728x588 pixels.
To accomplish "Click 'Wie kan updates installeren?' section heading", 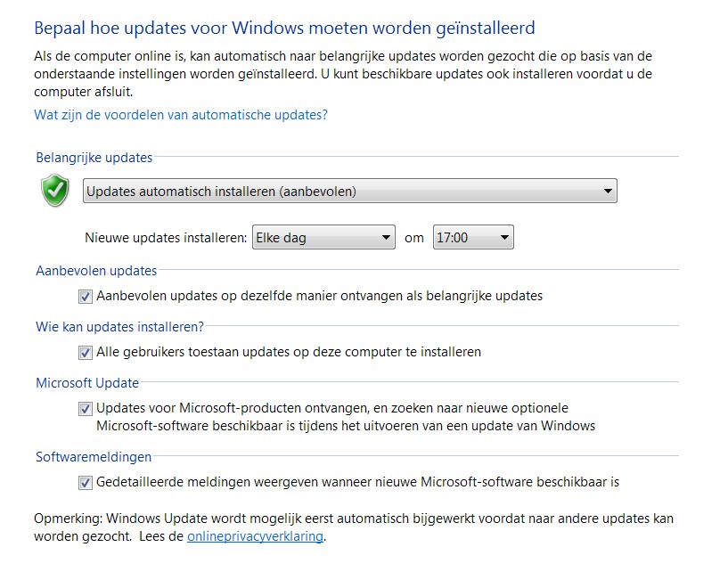I will [119, 327].
